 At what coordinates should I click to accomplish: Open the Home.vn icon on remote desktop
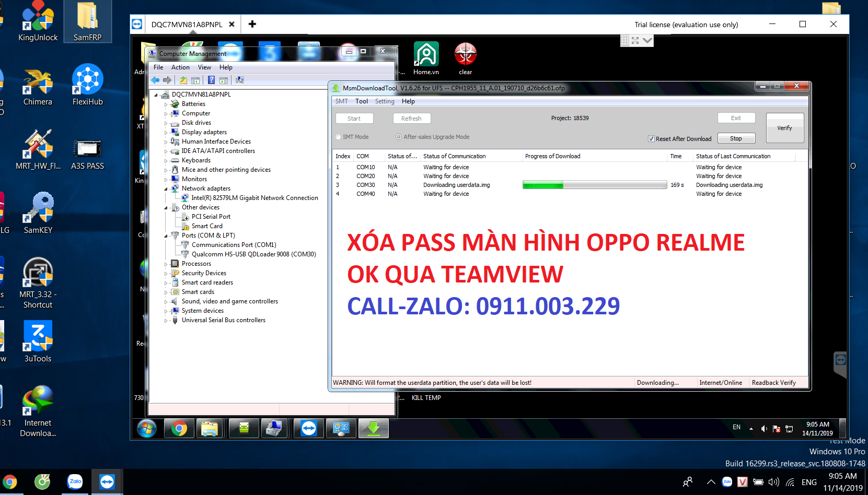[426, 58]
